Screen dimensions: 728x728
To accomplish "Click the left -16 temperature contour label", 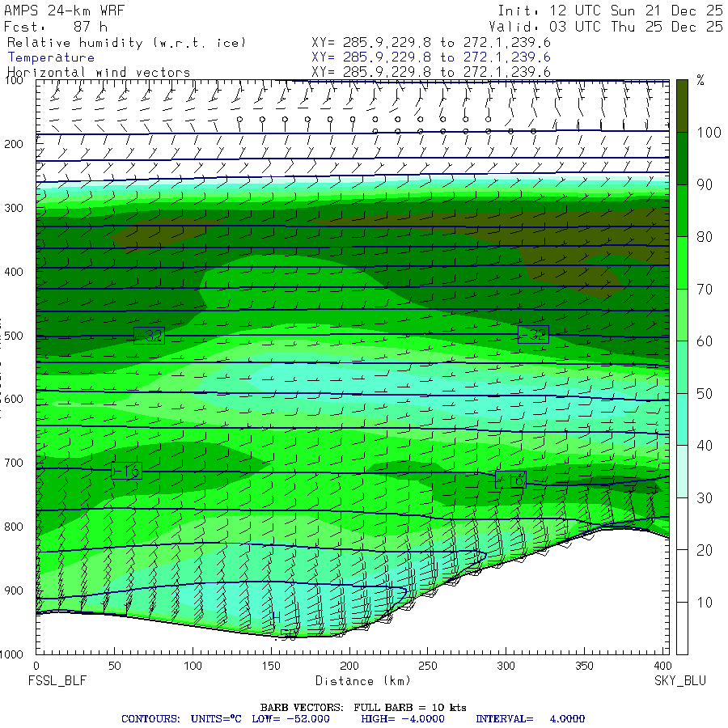I will coord(126,472).
